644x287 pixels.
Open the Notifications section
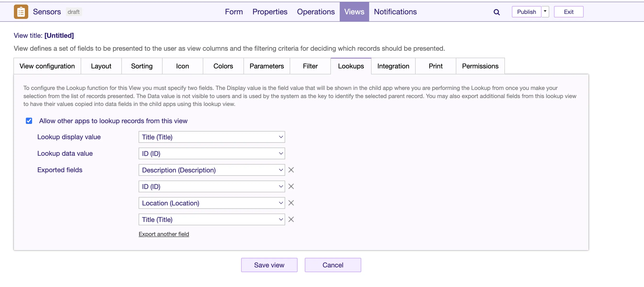pos(395,12)
